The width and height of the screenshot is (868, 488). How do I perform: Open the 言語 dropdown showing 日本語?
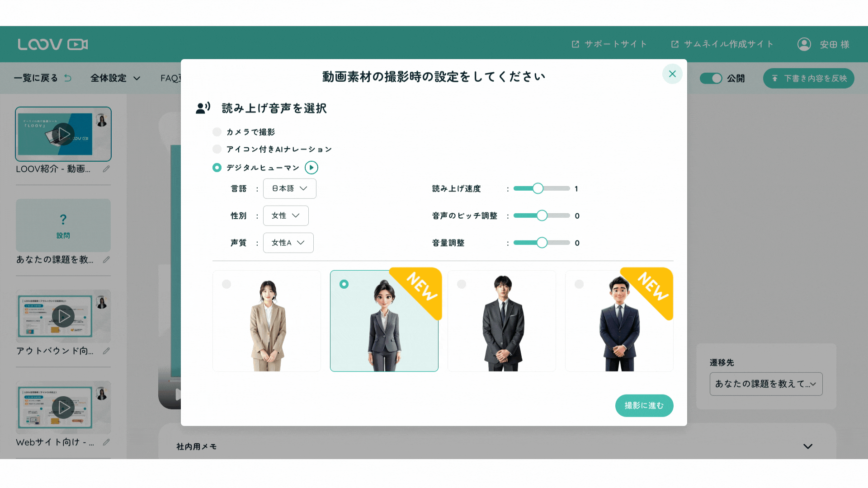(289, 188)
